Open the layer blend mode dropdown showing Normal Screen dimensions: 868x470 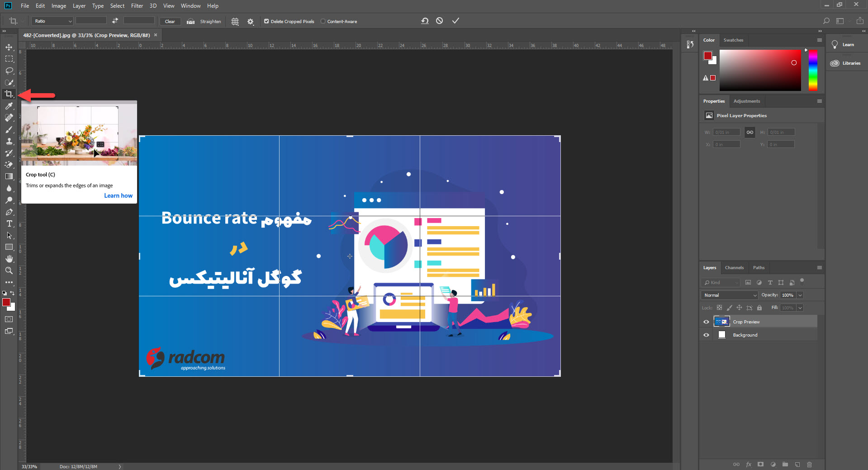click(x=729, y=295)
